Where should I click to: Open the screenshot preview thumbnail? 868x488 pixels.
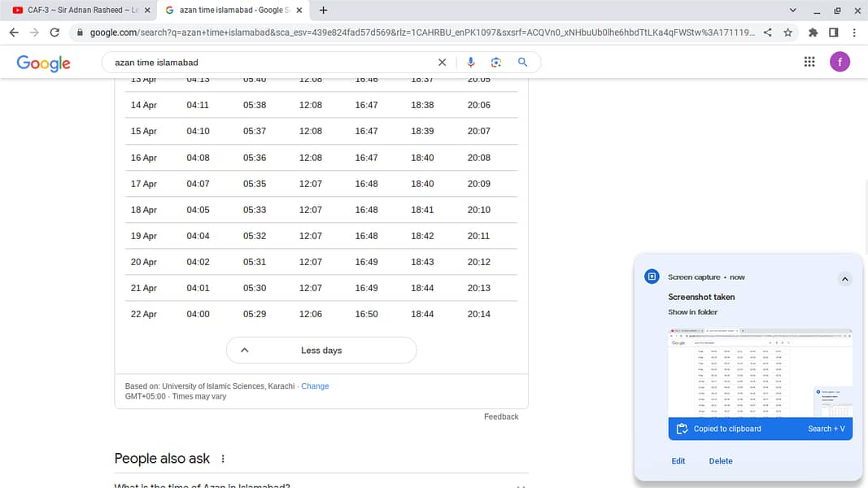pyautogui.click(x=760, y=373)
